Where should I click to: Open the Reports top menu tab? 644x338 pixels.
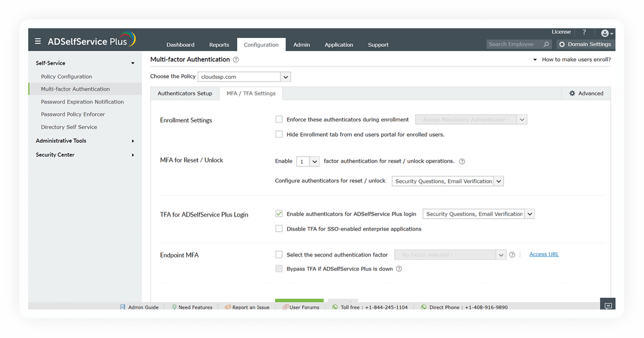219,45
